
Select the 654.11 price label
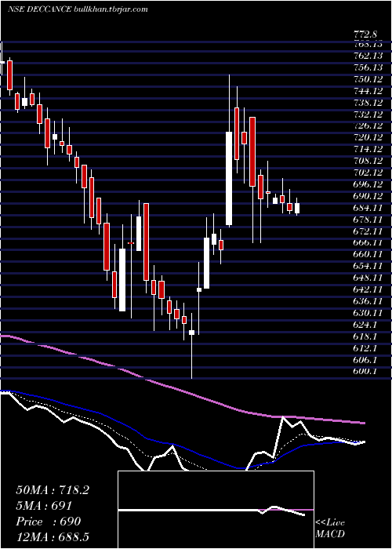click(368, 267)
